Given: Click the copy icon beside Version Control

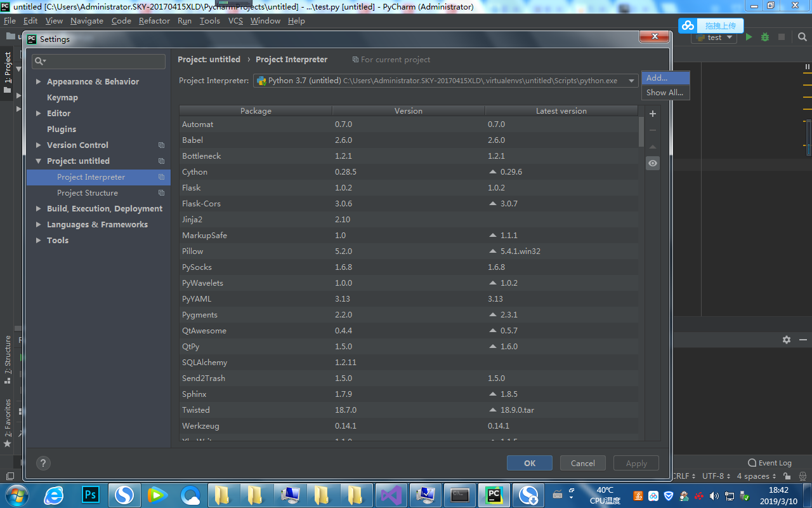Looking at the screenshot, I should click(x=161, y=145).
